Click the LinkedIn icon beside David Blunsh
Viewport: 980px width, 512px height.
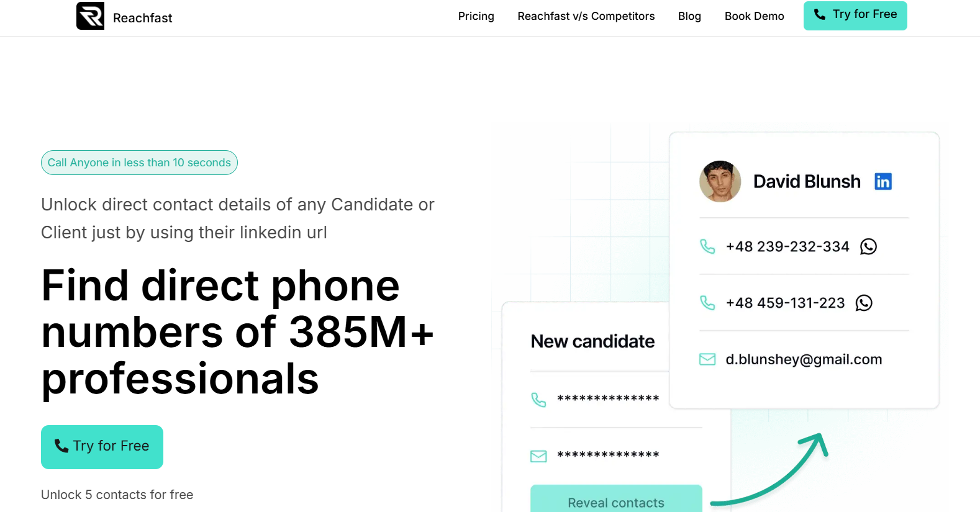(882, 181)
